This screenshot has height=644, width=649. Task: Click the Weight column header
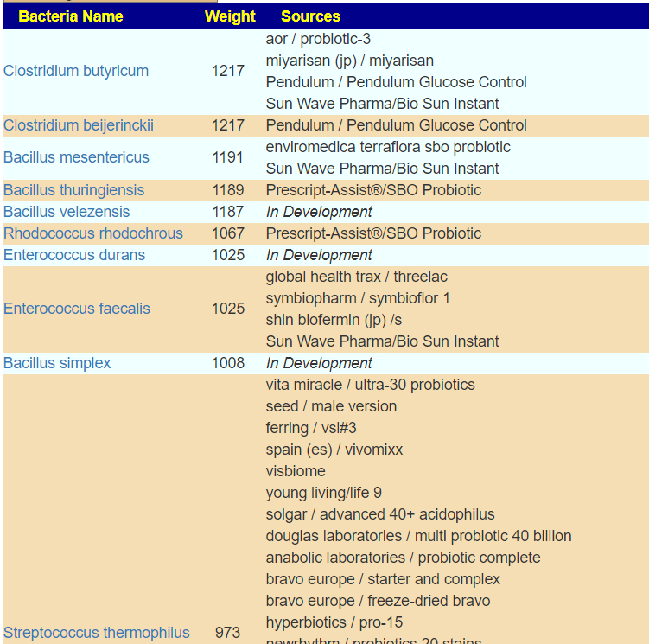coord(230,16)
